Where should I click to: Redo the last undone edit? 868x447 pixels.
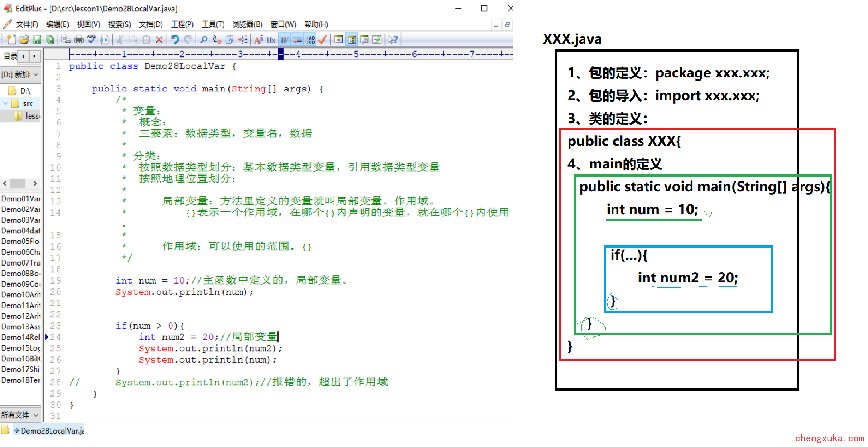pos(188,40)
